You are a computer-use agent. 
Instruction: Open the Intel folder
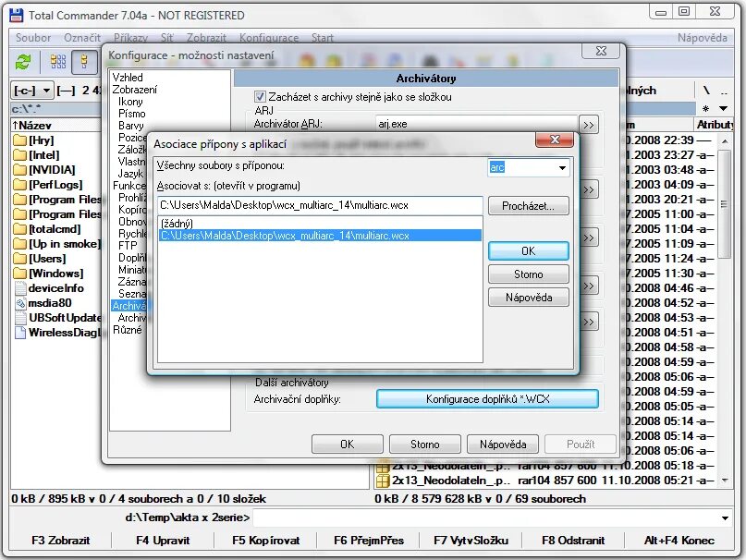point(44,155)
